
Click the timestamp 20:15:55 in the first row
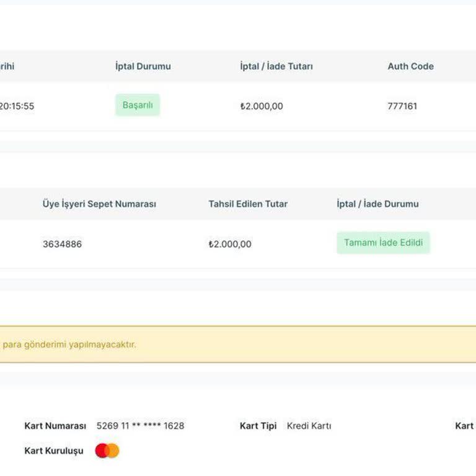[17, 106]
